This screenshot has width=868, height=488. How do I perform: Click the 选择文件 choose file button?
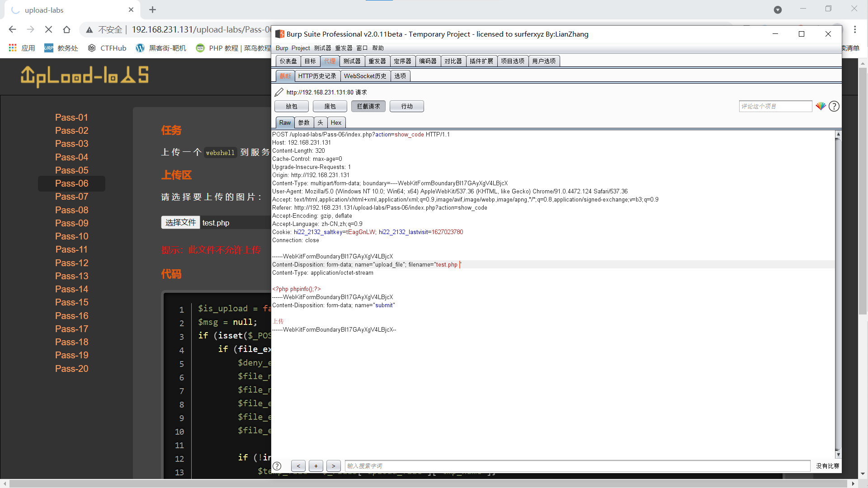180,222
